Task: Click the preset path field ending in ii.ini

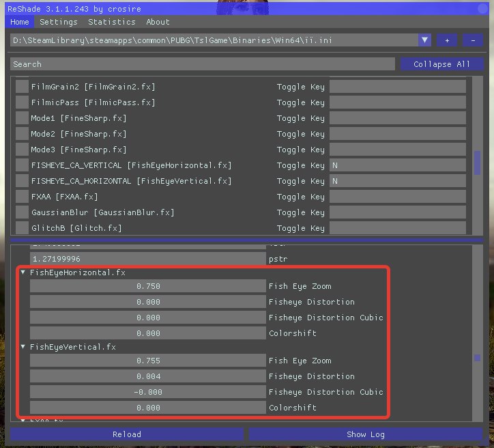Action: [x=214, y=40]
